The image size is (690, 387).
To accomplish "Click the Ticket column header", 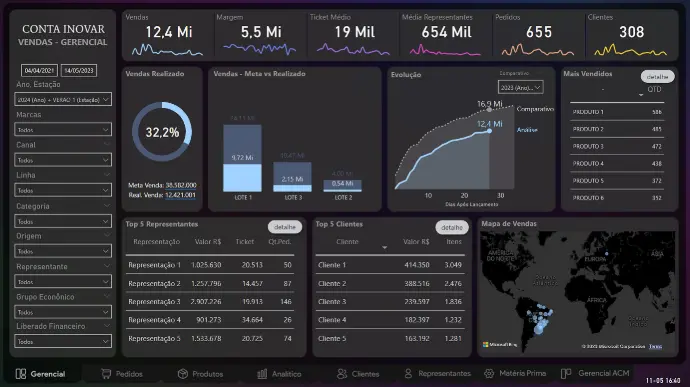I will pyautogui.click(x=245, y=242).
